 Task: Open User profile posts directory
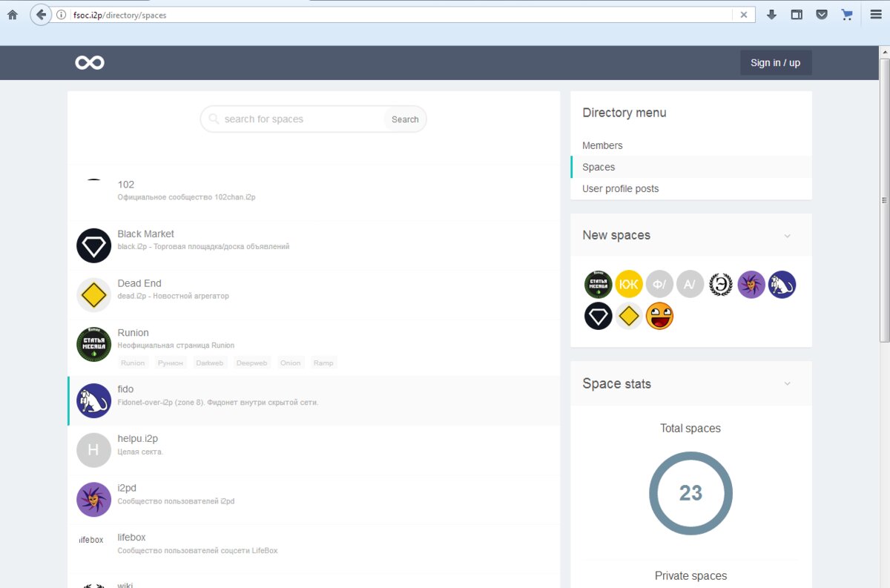[621, 188]
